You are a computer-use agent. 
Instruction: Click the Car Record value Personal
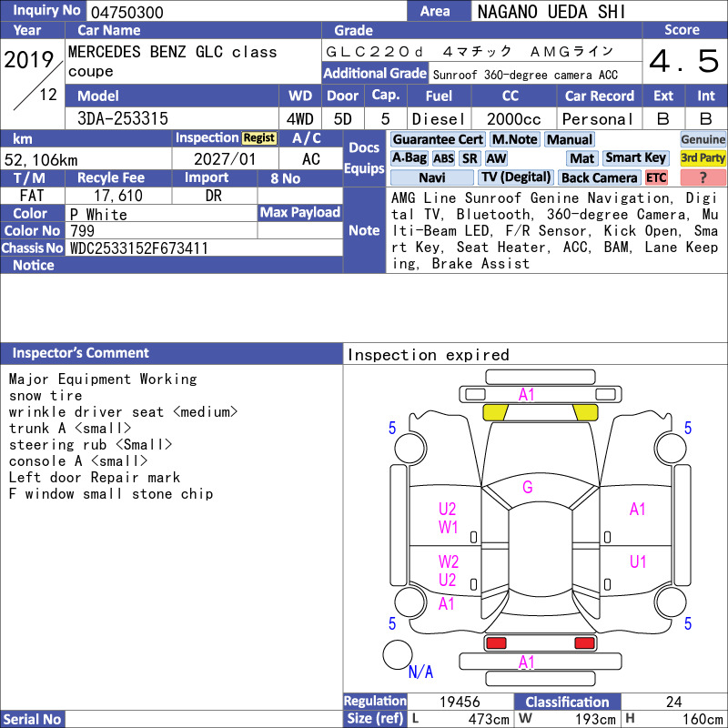pos(598,119)
